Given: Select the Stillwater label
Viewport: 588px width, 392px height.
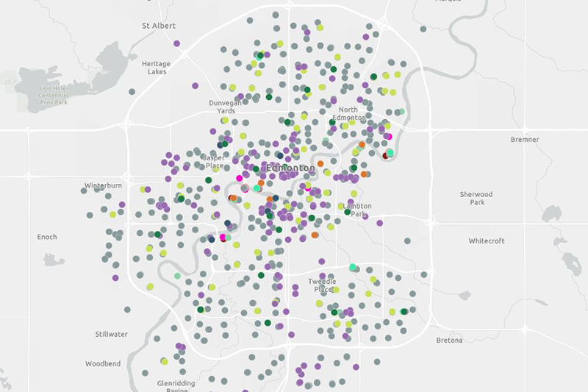Looking at the screenshot, I should click(x=111, y=334).
